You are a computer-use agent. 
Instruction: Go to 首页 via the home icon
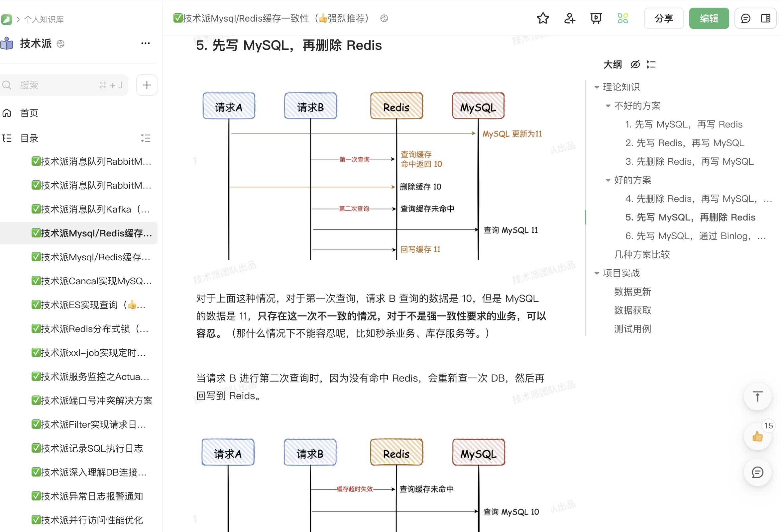coord(7,113)
